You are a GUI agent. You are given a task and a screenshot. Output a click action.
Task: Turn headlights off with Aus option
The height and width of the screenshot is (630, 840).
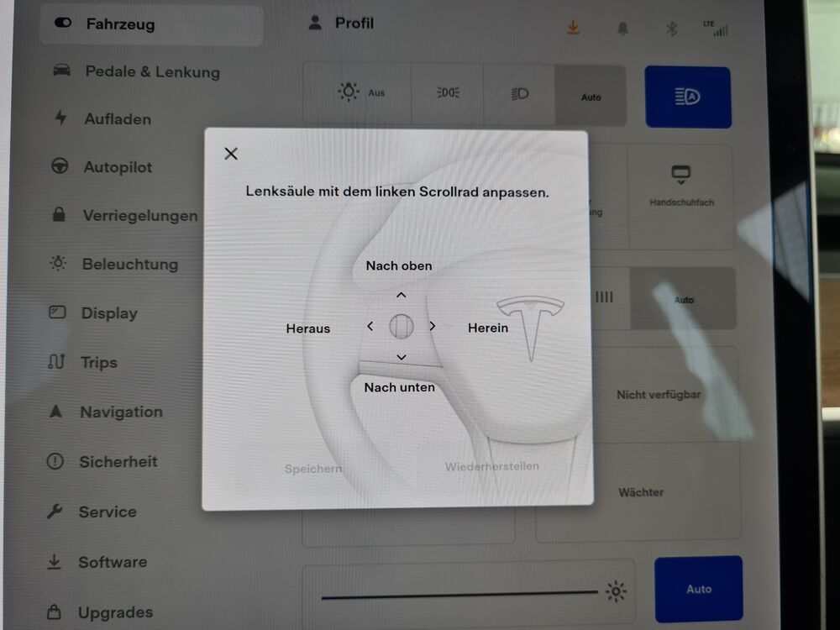360,93
